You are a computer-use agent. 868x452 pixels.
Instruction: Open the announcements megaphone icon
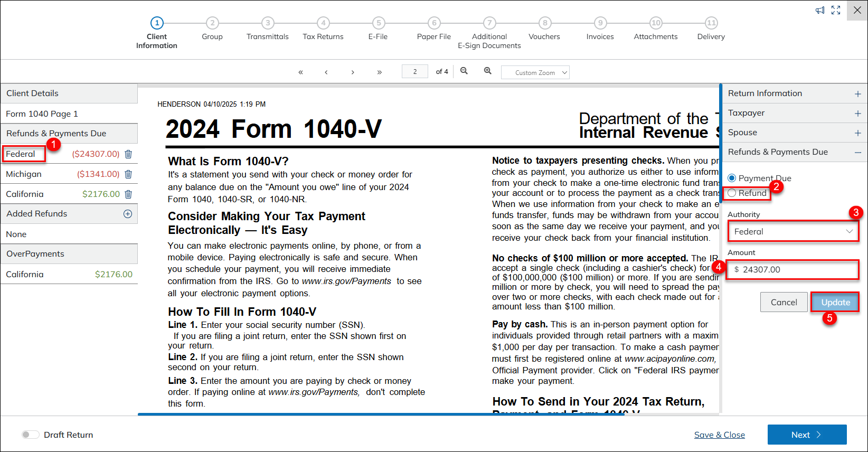tap(820, 10)
